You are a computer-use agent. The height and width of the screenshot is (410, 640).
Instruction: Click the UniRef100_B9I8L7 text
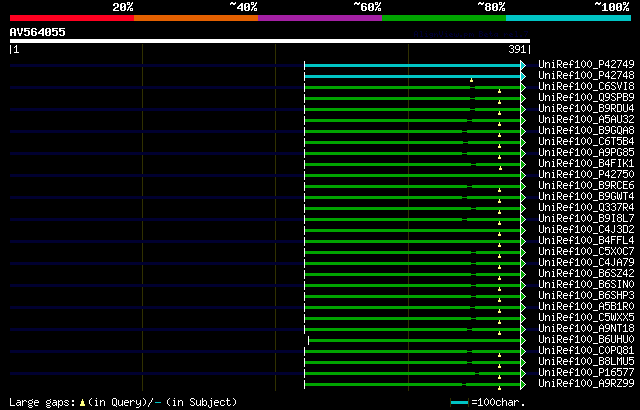point(586,219)
